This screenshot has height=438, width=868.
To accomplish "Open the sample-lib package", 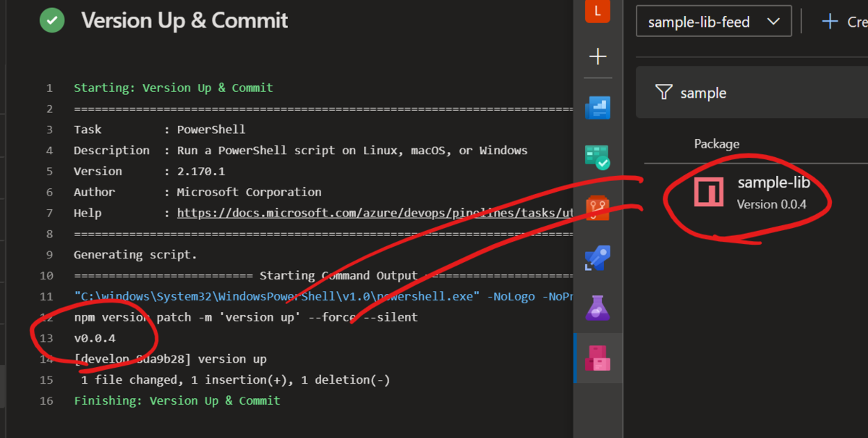I will [773, 182].
